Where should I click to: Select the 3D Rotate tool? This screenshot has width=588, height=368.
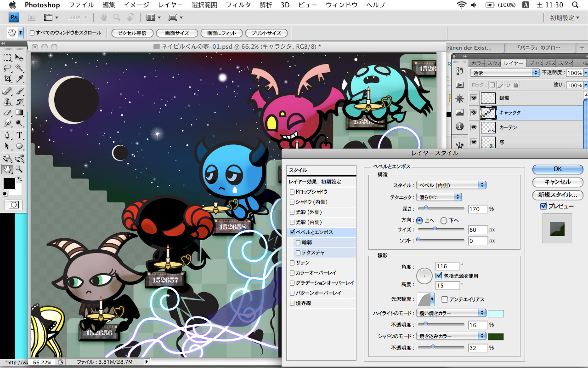[x=7, y=158]
